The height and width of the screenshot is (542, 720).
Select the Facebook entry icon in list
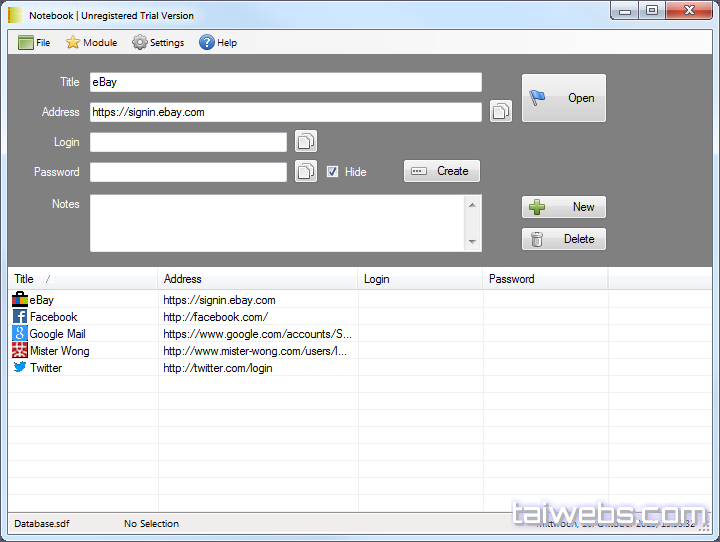(x=20, y=316)
